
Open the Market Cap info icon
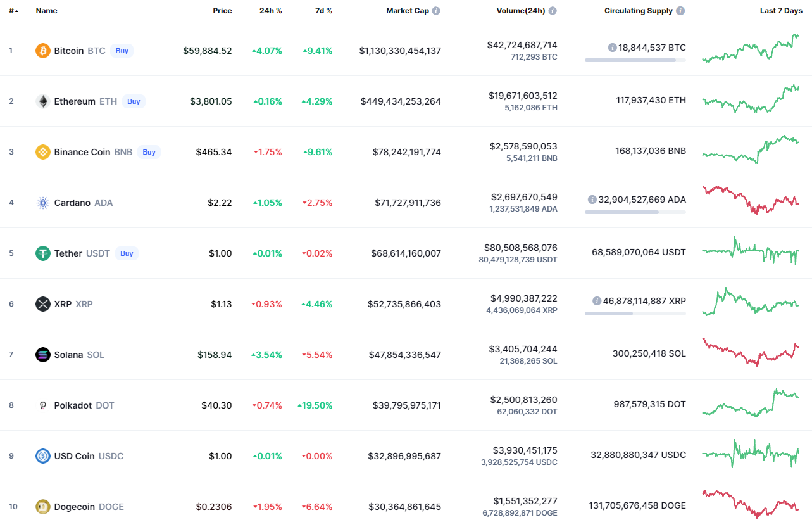pyautogui.click(x=437, y=11)
